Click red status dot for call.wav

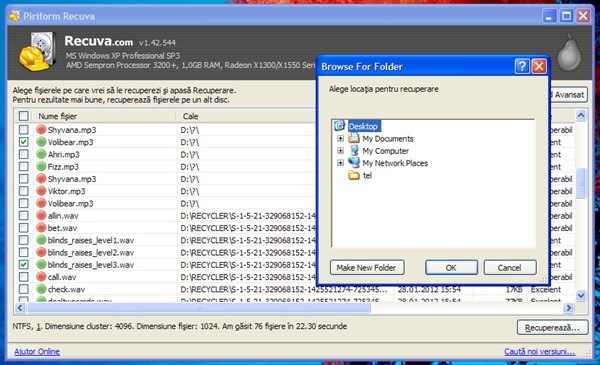tap(41, 277)
